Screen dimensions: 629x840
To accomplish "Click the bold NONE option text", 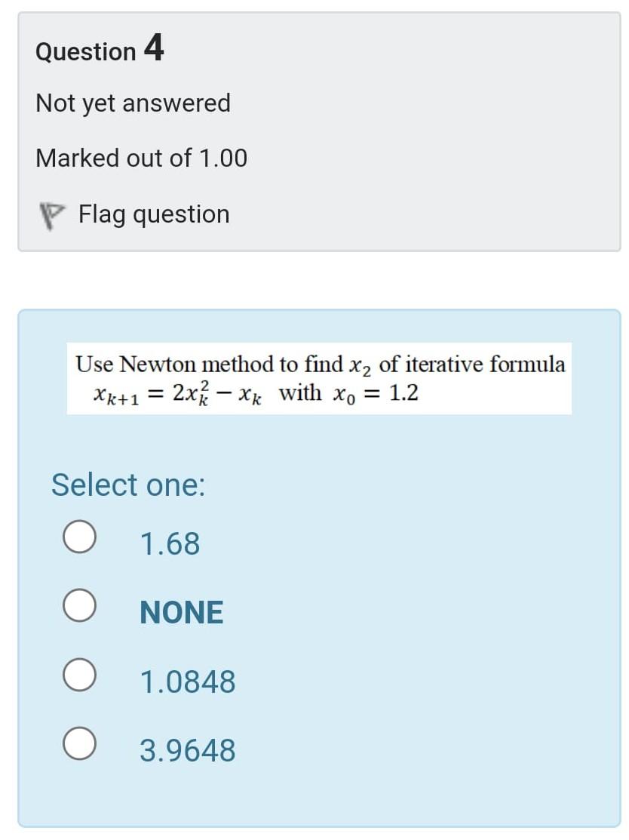I will tap(181, 611).
